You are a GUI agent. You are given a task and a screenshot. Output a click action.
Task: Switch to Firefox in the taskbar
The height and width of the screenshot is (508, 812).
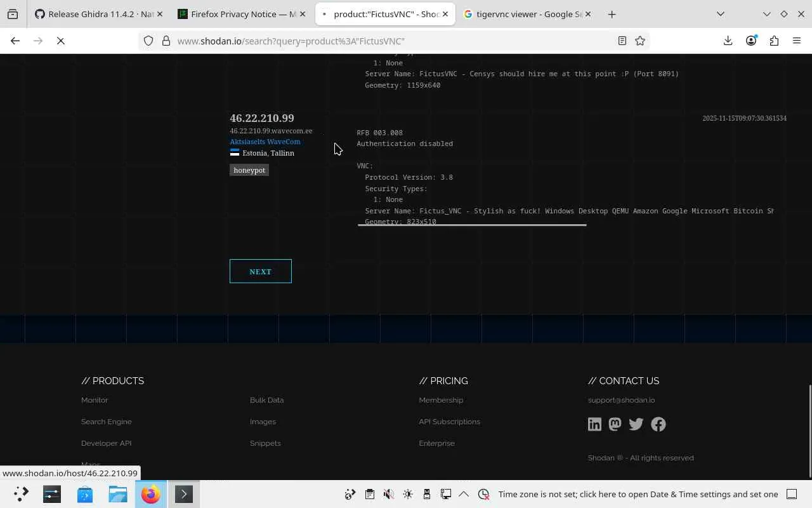(x=151, y=494)
